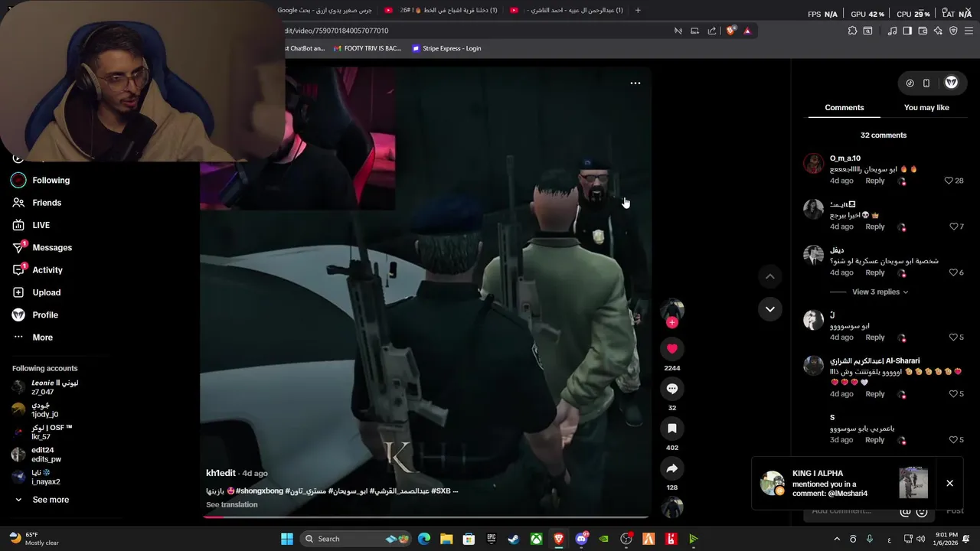Open Windows Start button

[287, 539]
